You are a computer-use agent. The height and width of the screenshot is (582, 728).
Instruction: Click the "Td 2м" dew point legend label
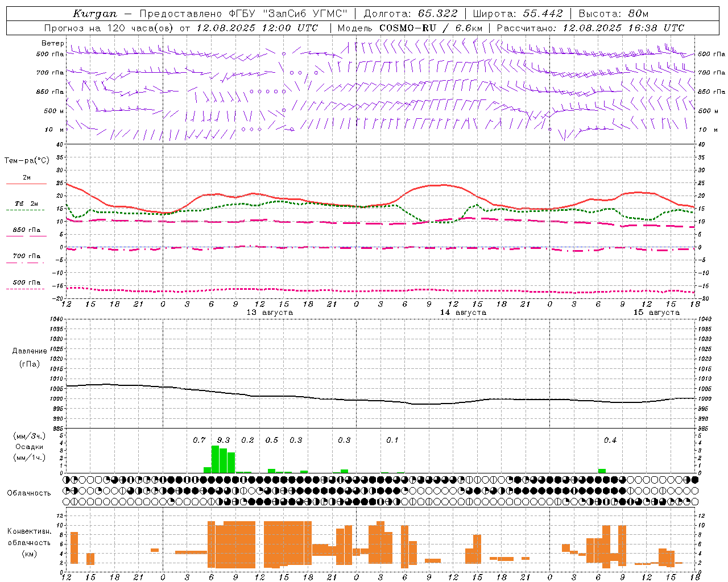(x=26, y=203)
